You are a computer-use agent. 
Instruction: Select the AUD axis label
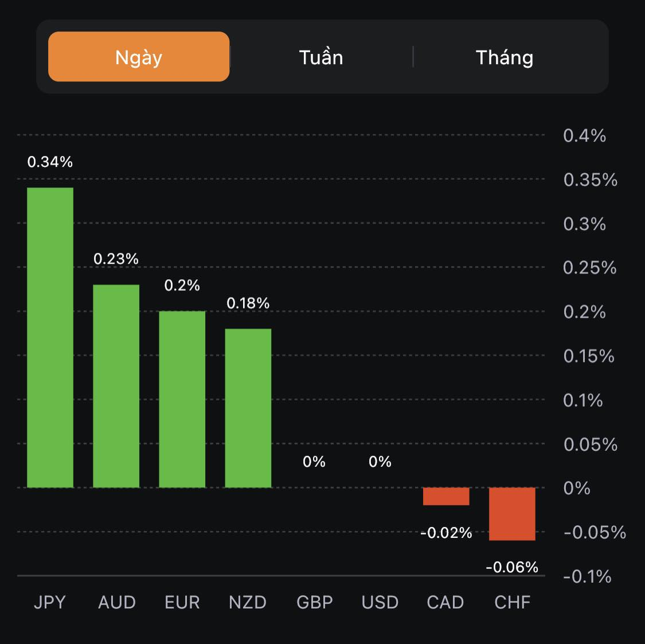click(x=117, y=602)
